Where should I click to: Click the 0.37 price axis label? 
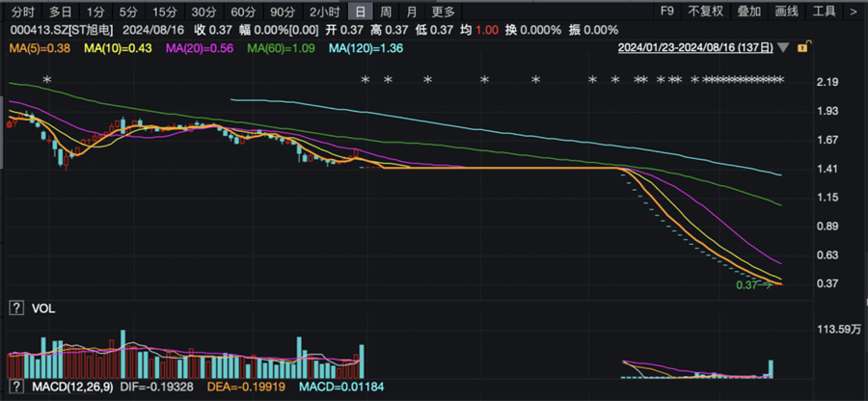coord(827,283)
